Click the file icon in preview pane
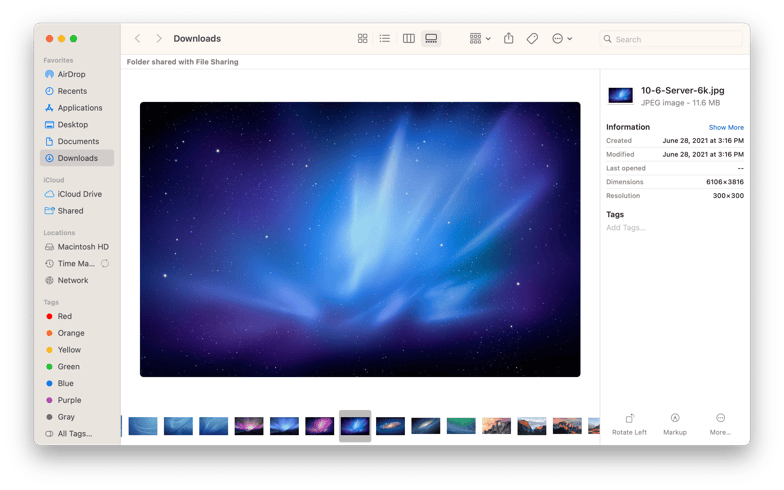This screenshot has width=784, height=490. point(620,95)
